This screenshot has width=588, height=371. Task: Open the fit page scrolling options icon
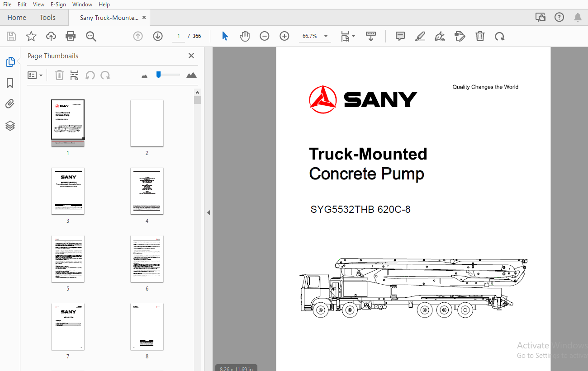click(x=348, y=36)
